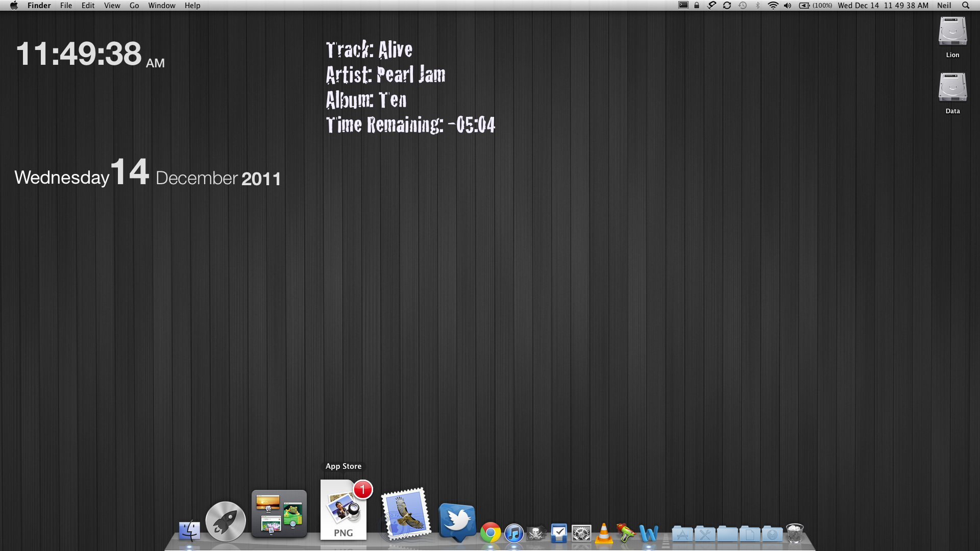Open Spotlight search magnifying glass
The height and width of the screenshot is (551, 980).
click(965, 6)
